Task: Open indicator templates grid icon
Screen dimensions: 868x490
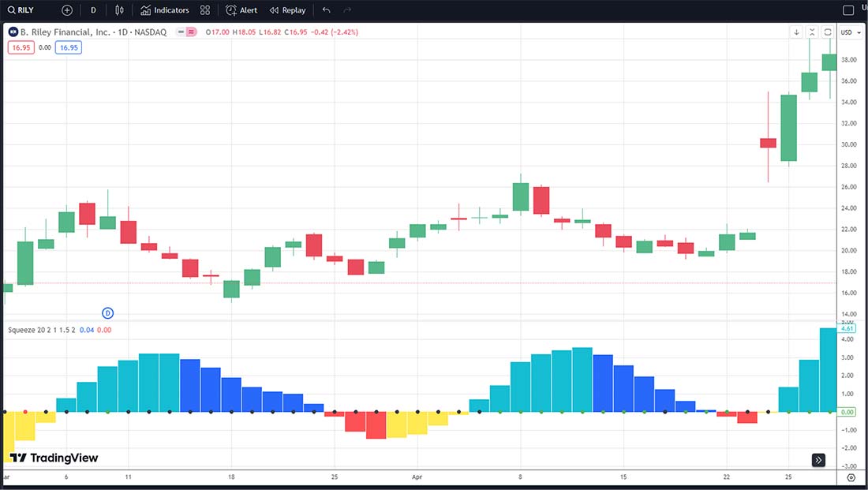Action: pyautogui.click(x=205, y=10)
